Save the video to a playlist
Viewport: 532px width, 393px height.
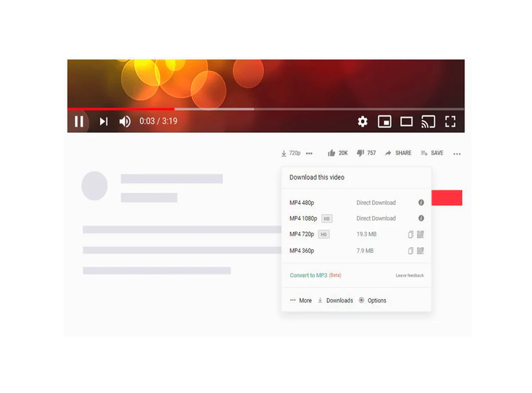(x=432, y=153)
